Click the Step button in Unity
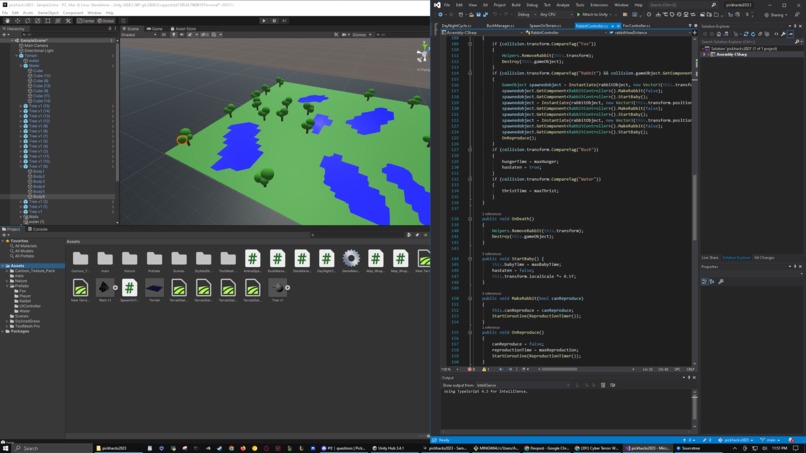806x453 pixels. (x=284, y=21)
